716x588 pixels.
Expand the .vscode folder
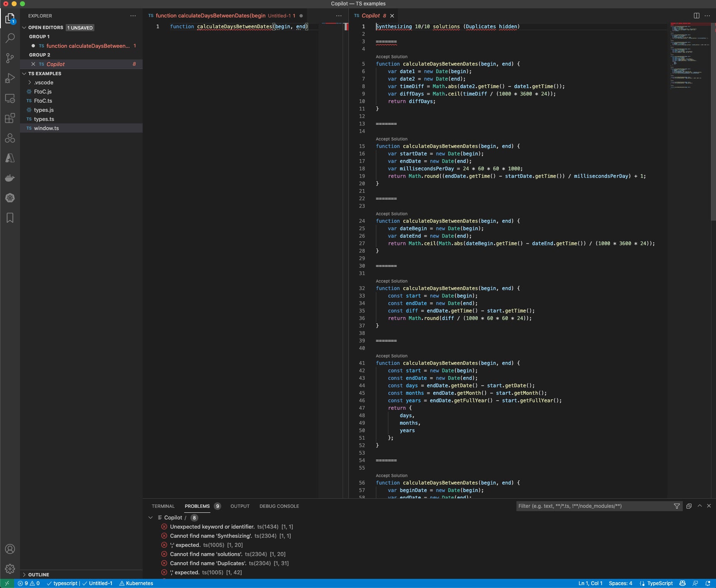pos(43,82)
